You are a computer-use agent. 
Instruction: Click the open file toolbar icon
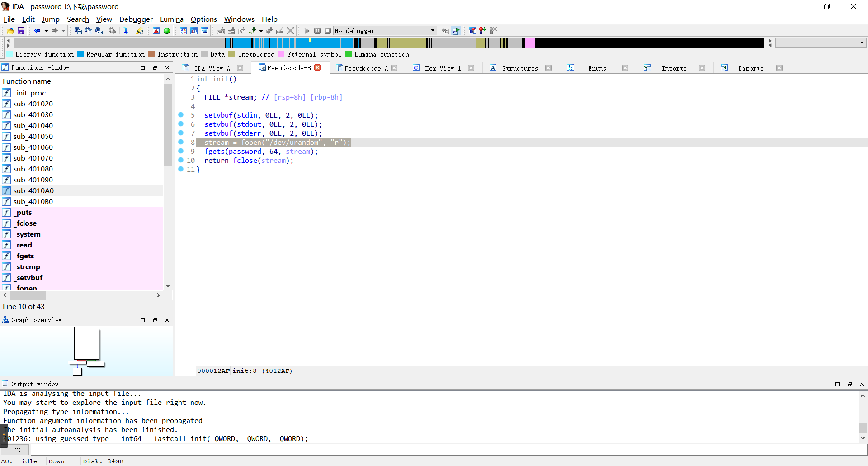(x=10, y=31)
